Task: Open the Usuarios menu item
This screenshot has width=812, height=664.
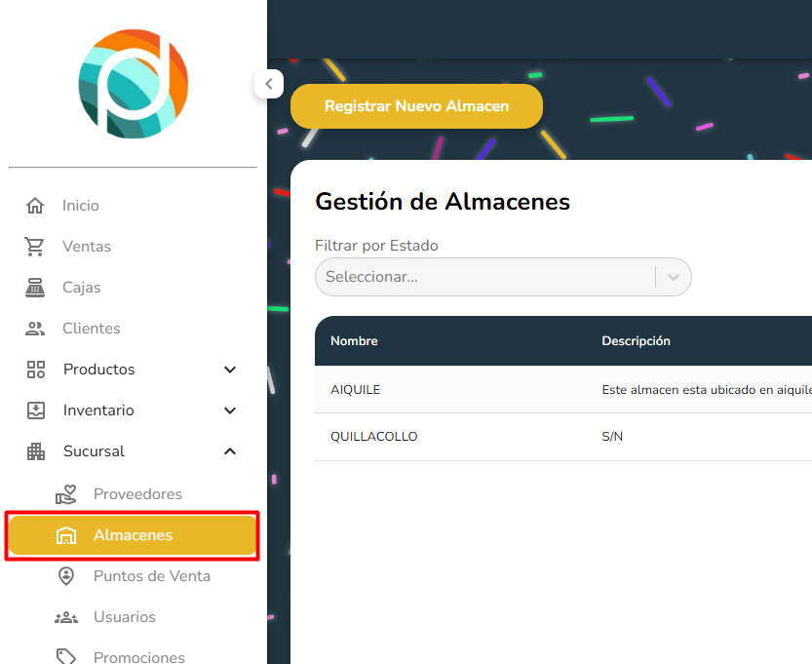Action: coord(124,617)
